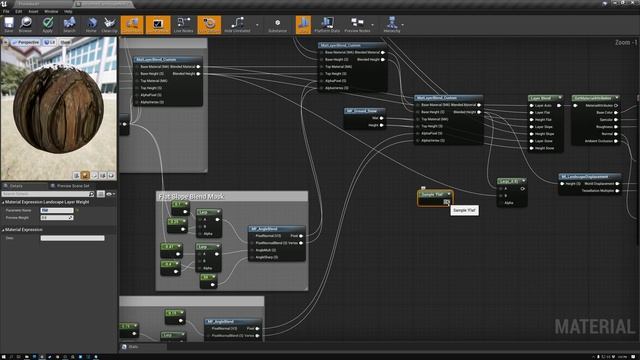The image size is (640, 360).
Task: Click the Base Color pin on SetMaterialAttributes
Action: 616,113
